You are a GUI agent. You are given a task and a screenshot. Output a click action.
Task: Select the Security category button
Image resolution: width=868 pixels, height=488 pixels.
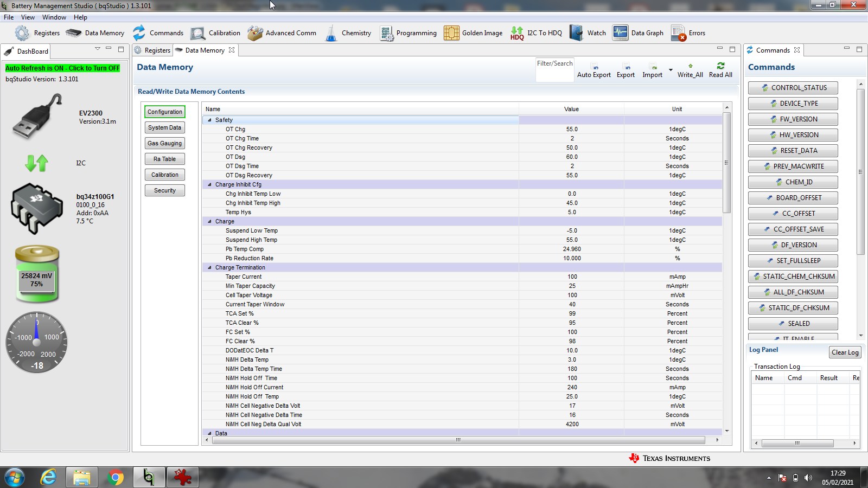click(165, 190)
